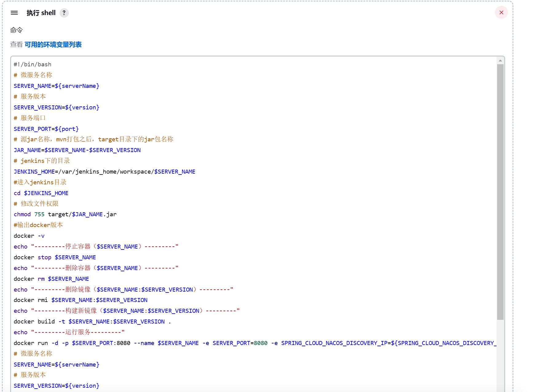
Task: Click the 执行 shell step title
Action: tap(41, 13)
